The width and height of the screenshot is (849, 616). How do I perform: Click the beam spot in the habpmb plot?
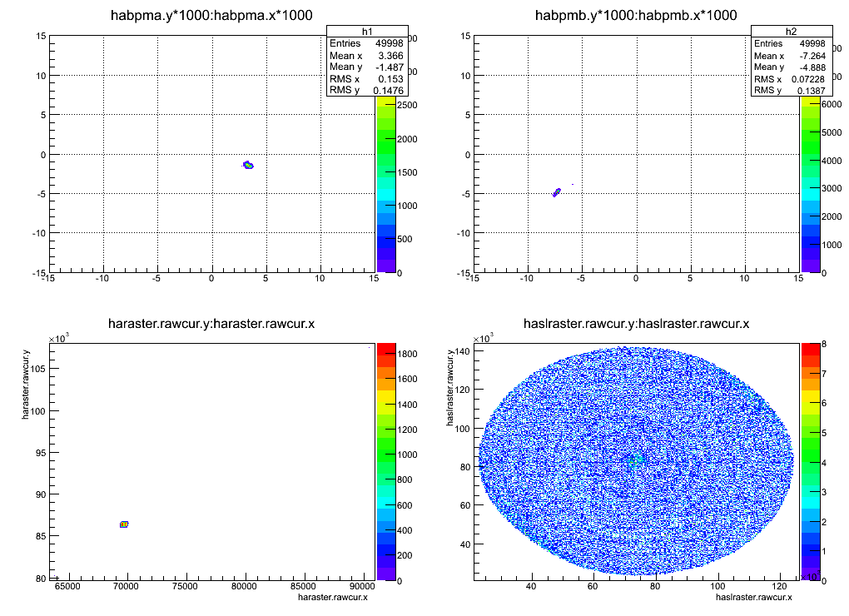pos(557,192)
